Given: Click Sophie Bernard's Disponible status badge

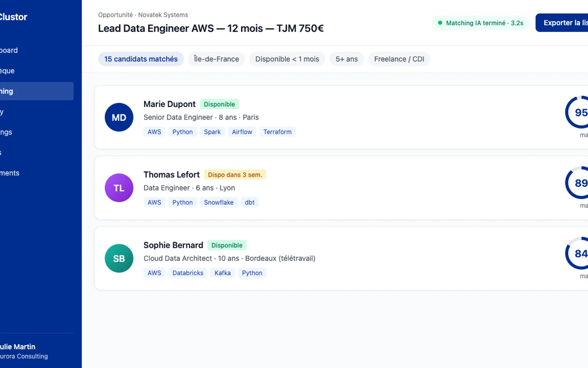Looking at the screenshot, I should click(227, 245).
